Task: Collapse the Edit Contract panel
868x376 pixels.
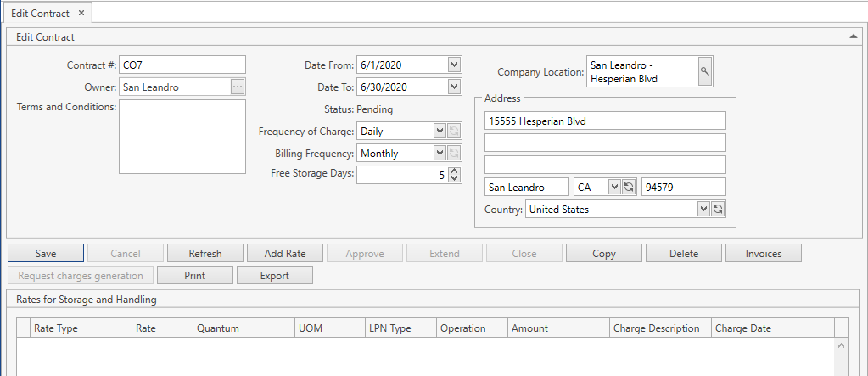Action: click(853, 36)
